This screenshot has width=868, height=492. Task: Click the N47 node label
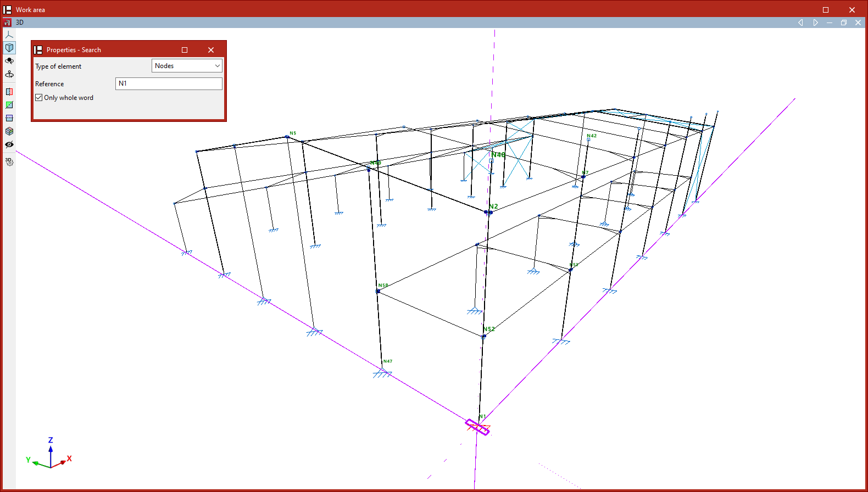click(x=388, y=361)
